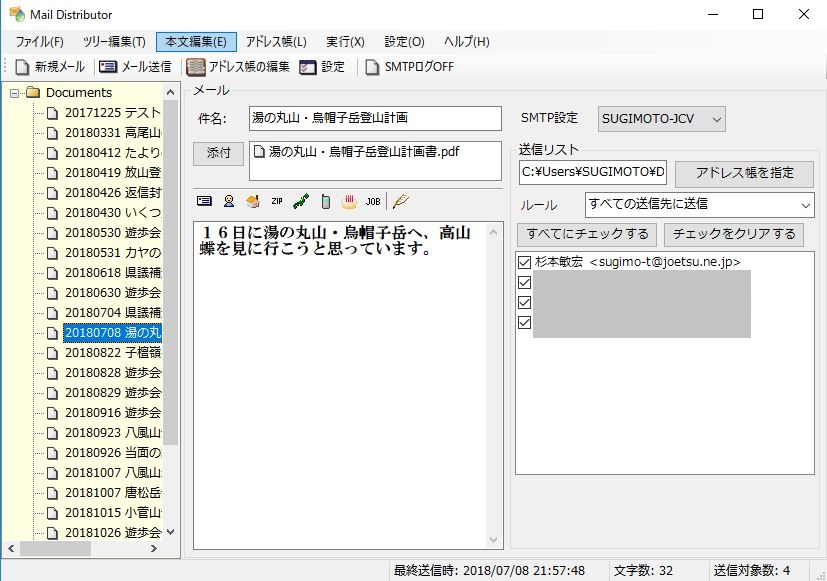
Task: Click the house address insert icon
Action: (x=253, y=201)
